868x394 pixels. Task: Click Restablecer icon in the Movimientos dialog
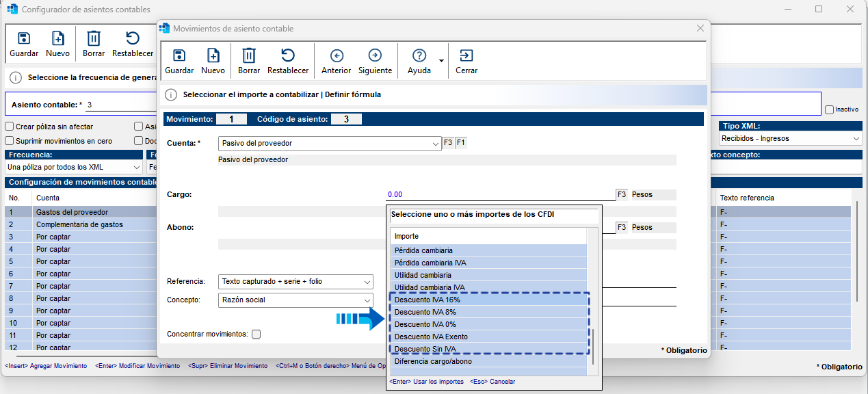tap(288, 56)
